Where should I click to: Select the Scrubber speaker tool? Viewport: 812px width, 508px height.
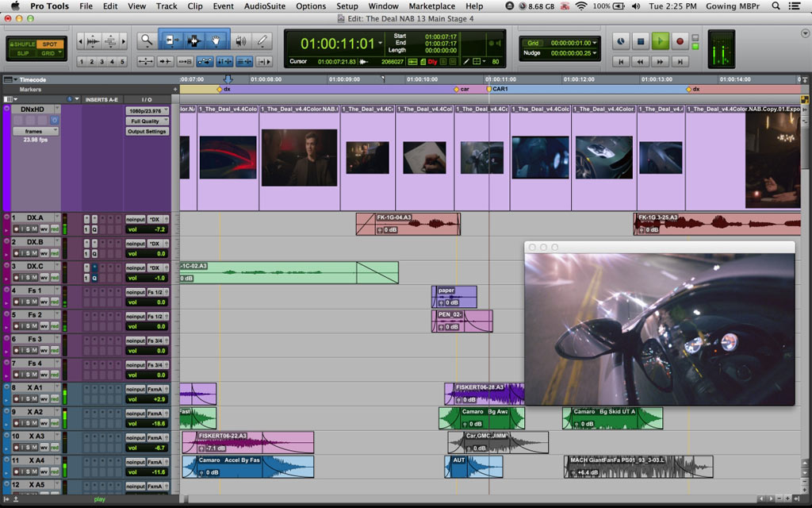tap(240, 40)
